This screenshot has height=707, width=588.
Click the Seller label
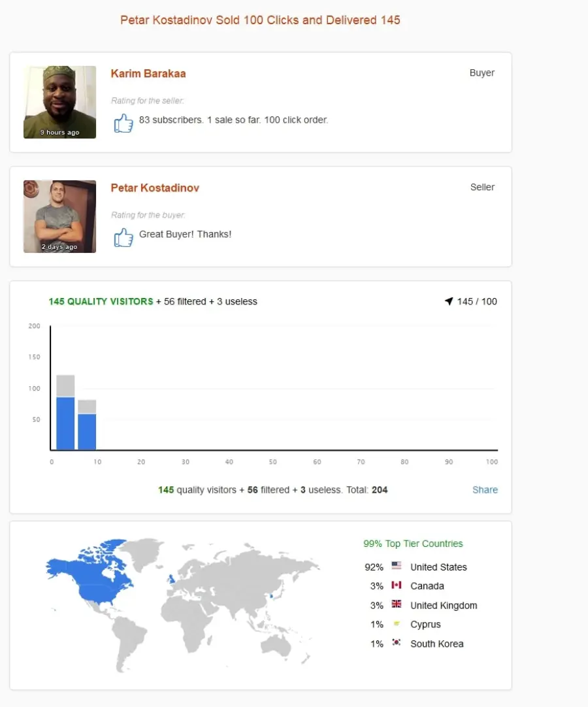[482, 187]
